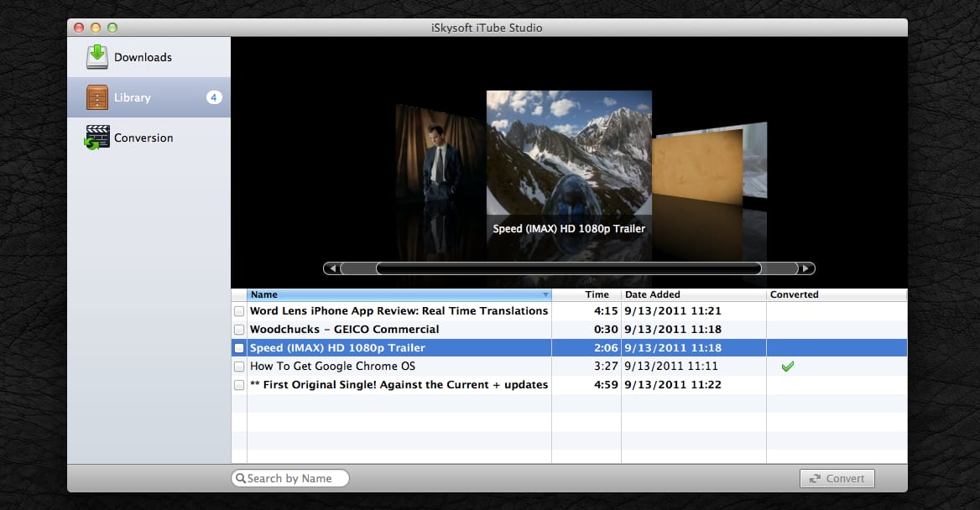
Task: Select row 'Woodchucks - GEICO Commercial'
Action: [570, 330]
